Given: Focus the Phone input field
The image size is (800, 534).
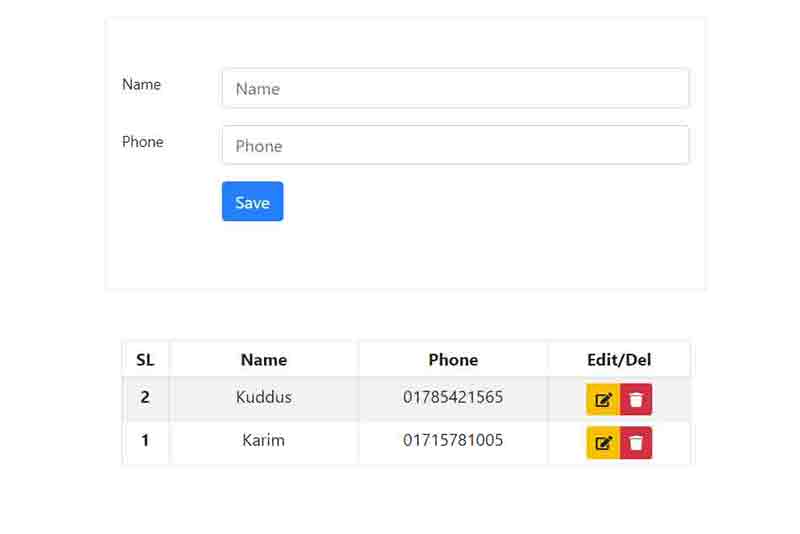Looking at the screenshot, I should tap(455, 145).
